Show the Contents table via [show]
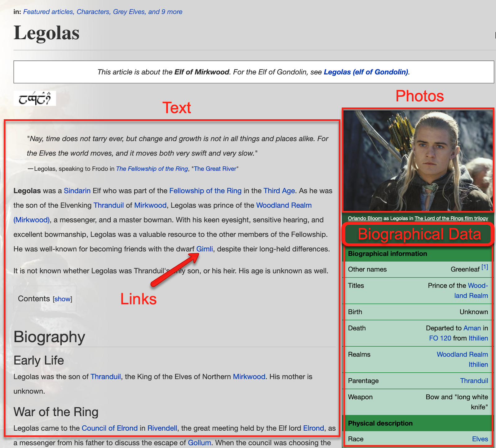The image size is (496, 448). tap(62, 299)
